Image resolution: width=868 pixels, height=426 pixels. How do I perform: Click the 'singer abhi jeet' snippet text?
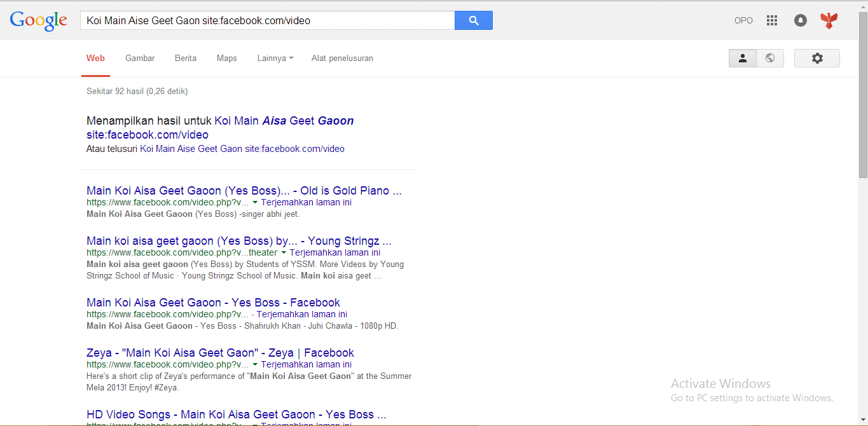tap(270, 214)
